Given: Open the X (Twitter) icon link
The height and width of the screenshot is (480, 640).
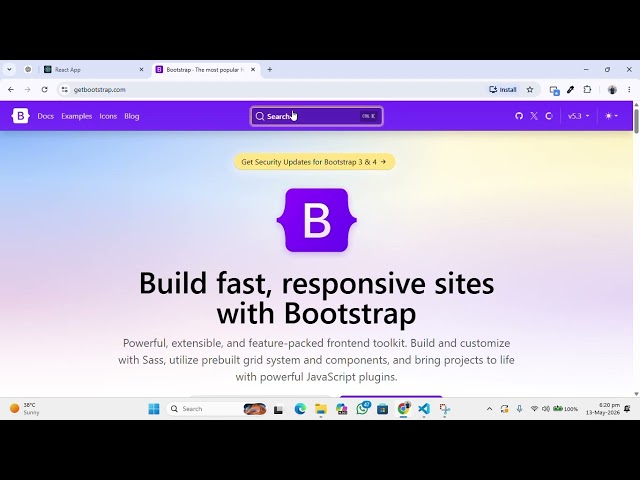Looking at the screenshot, I should [534, 116].
